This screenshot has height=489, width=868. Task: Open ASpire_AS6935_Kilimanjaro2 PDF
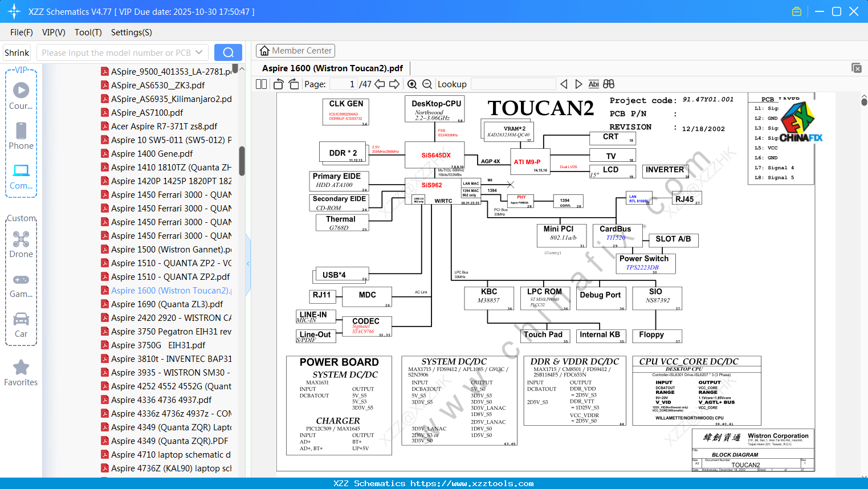(x=172, y=99)
